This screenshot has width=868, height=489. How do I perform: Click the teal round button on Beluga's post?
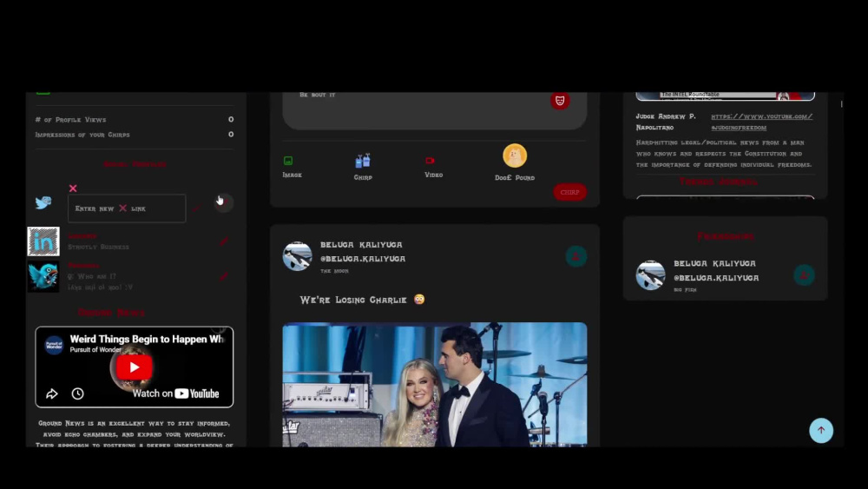575,256
